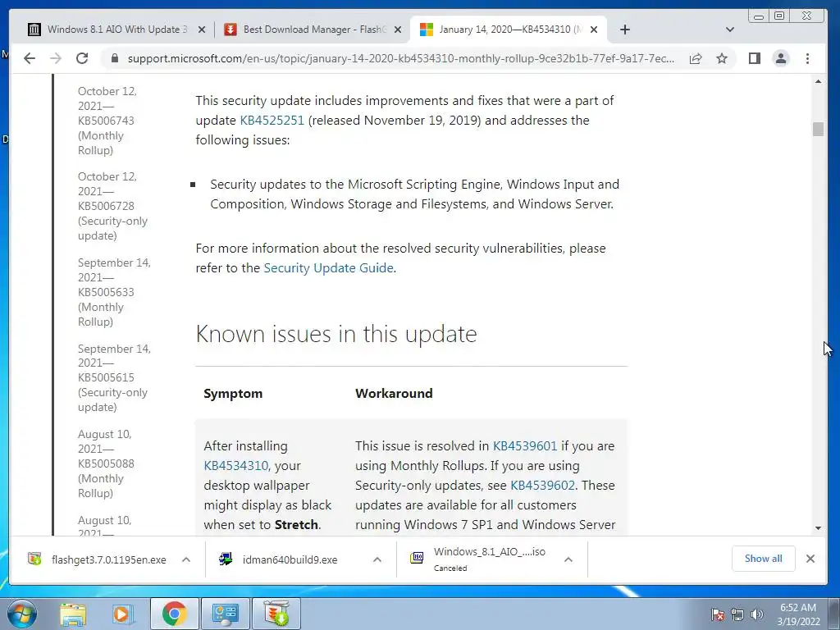This screenshot has height=630, width=840.
Task: Open the side panel icon
Action: tap(755, 58)
